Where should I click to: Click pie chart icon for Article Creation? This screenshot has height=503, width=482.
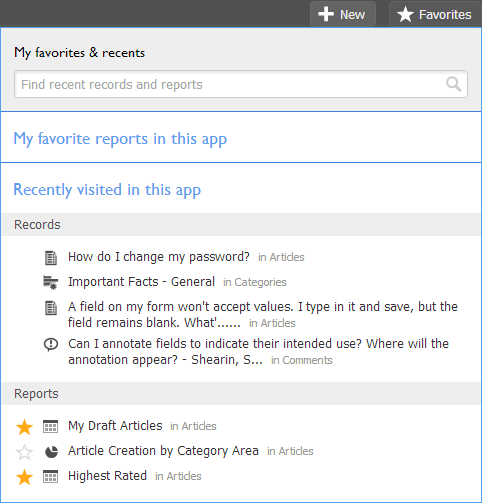(51, 452)
